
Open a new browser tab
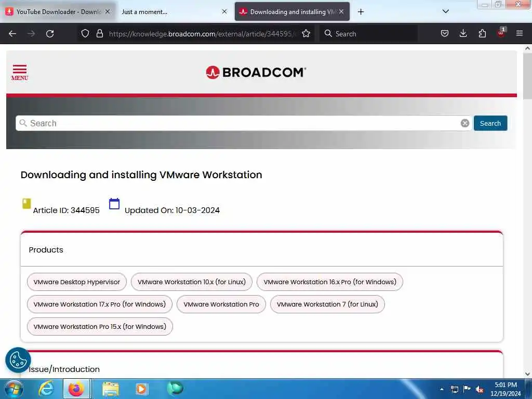[x=361, y=12]
